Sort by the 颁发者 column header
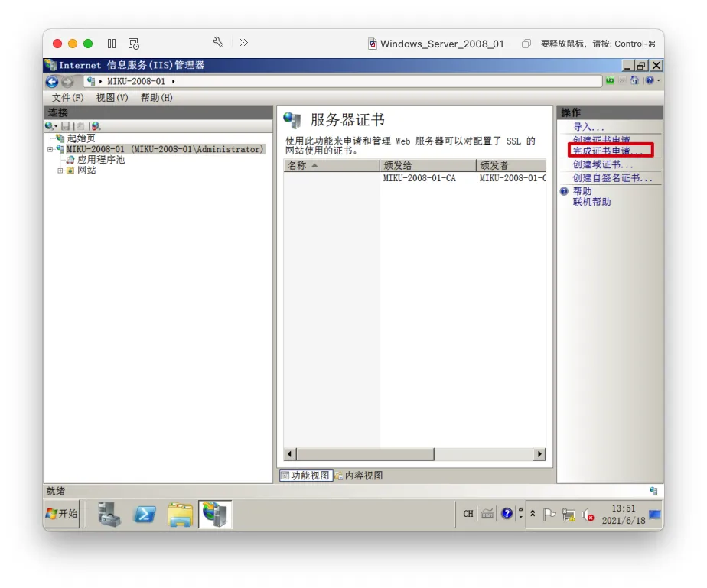This screenshot has height=588, width=707. (x=511, y=165)
